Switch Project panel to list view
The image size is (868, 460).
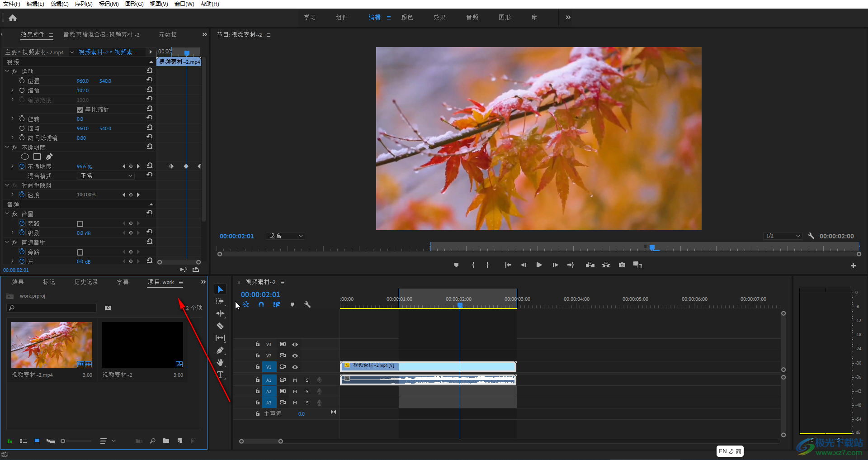(24, 441)
